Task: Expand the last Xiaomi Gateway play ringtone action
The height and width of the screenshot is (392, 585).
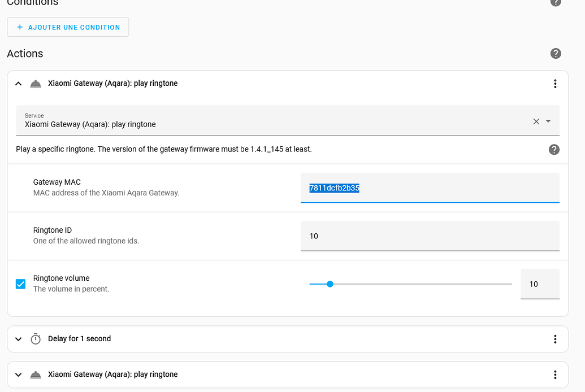Action: pos(18,374)
